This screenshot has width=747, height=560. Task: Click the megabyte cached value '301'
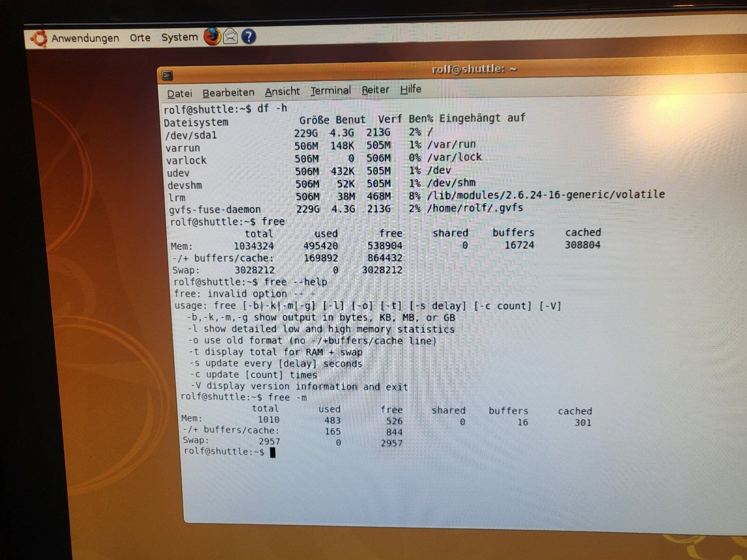(x=583, y=423)
